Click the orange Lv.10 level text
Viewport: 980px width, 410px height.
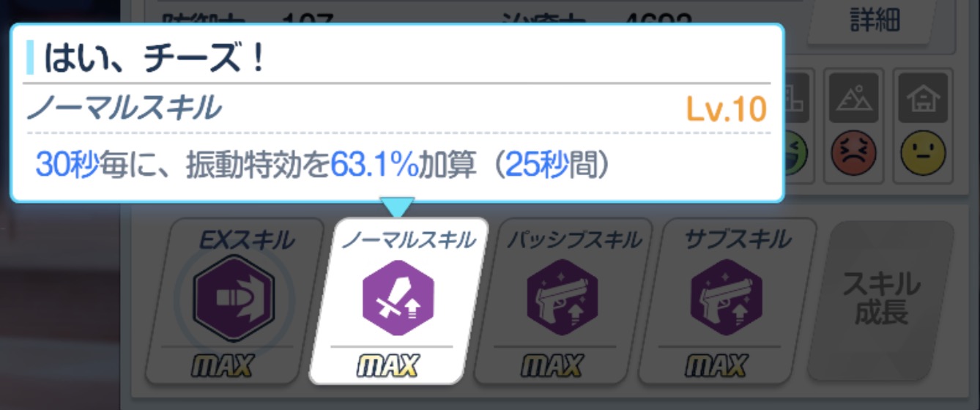click(726, 110)
